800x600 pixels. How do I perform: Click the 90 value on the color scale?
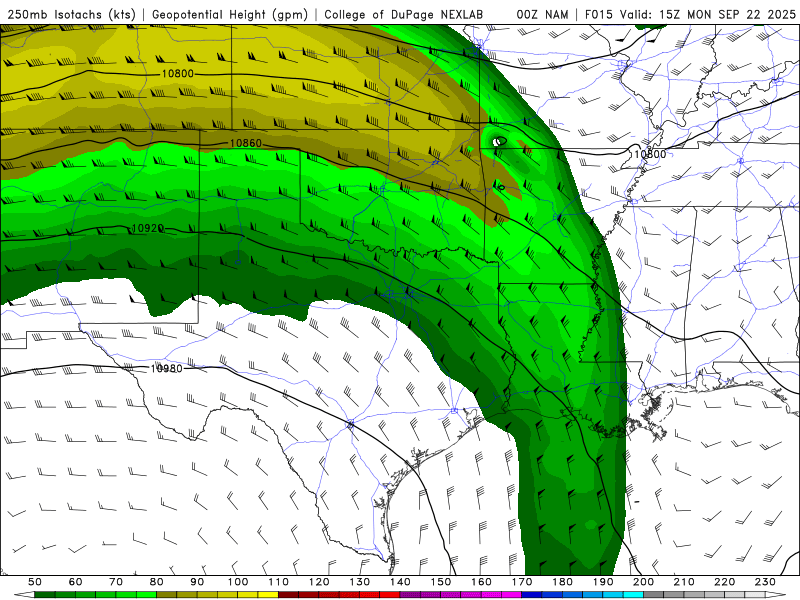tap(197, 582)
